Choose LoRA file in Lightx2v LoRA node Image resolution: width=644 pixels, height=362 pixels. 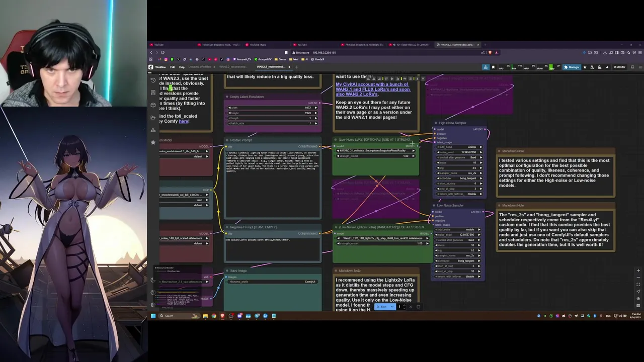pyautogui.click(x=382, y=238)
